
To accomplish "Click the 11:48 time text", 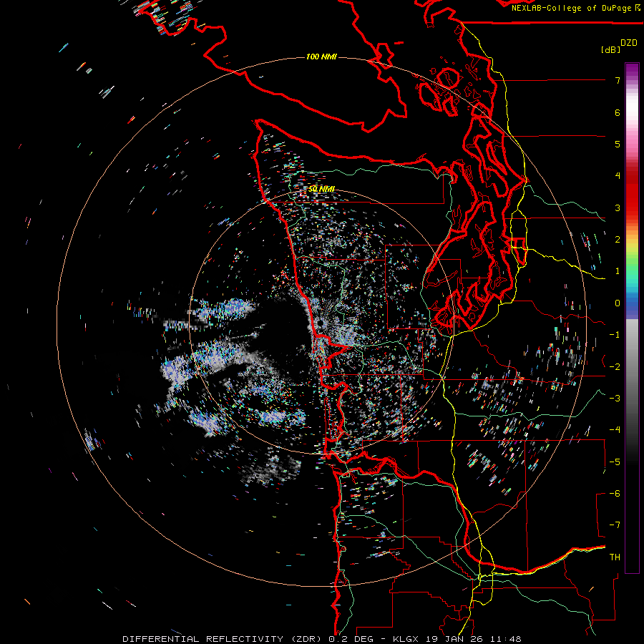I will click(505, 639).
